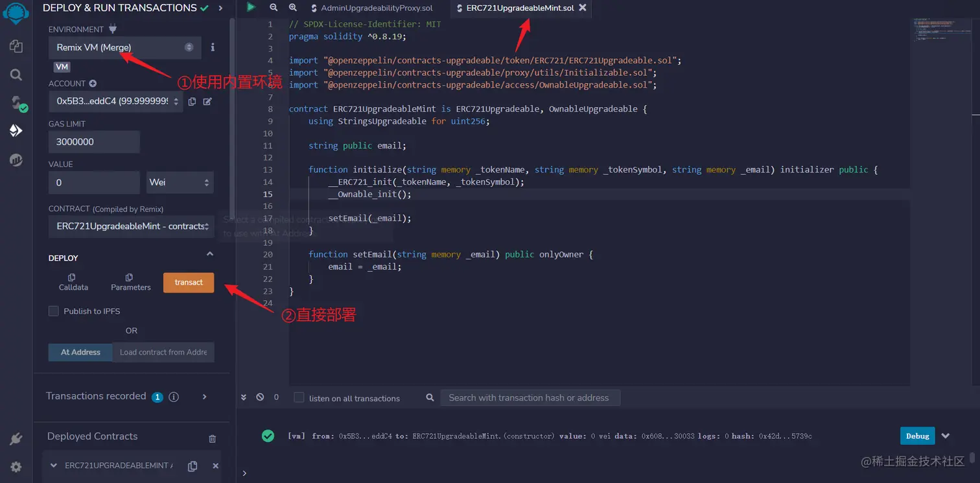Screen dimensions: 980x483
Task: Click the At Address button
Action: 80,352
